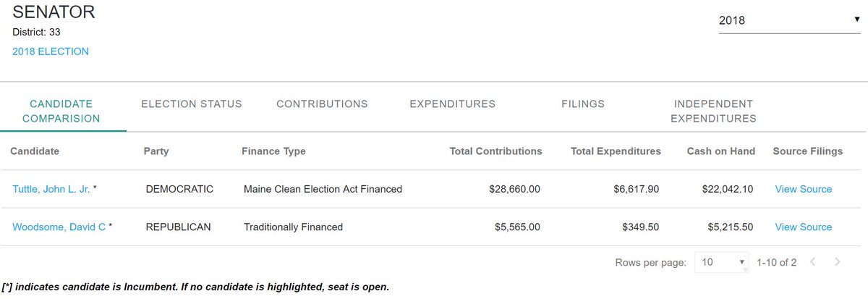Open the 2018 Election link

coord(51,51)
